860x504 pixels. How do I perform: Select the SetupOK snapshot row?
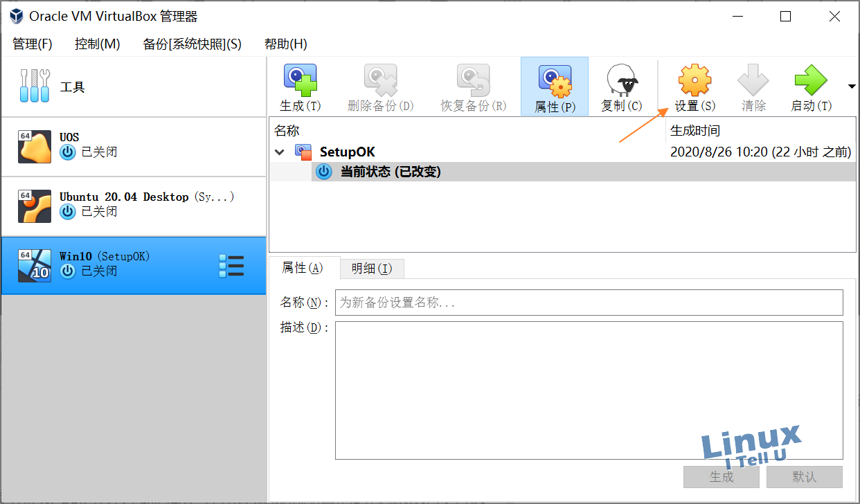(562, 152)
